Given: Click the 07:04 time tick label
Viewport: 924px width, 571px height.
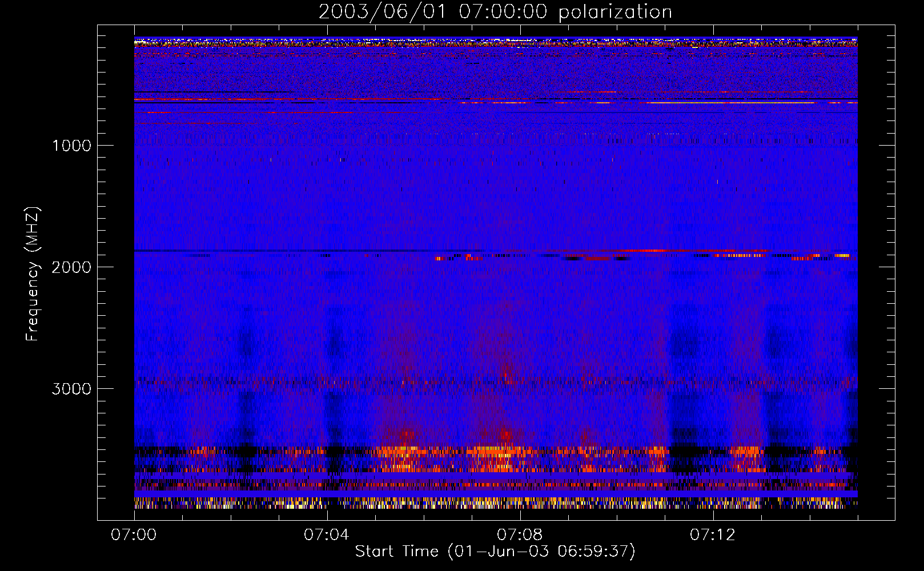Looking at the screenshot, I should 327,535.
